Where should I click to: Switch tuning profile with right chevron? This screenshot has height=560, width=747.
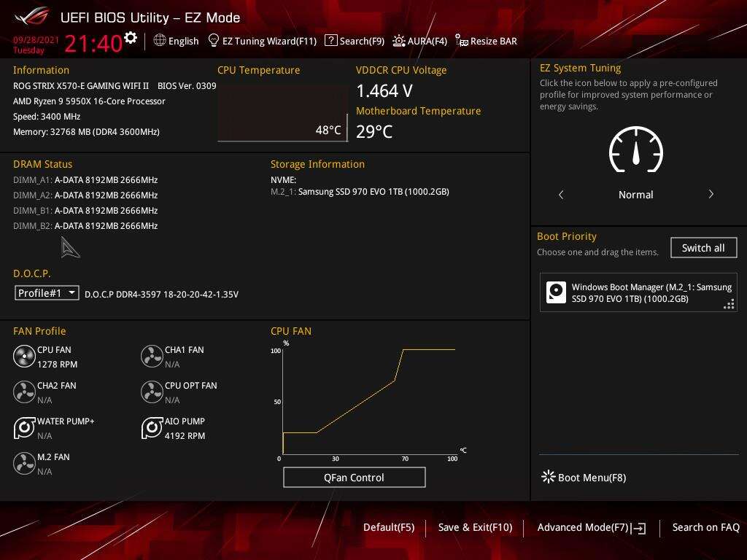click(711, 195)
